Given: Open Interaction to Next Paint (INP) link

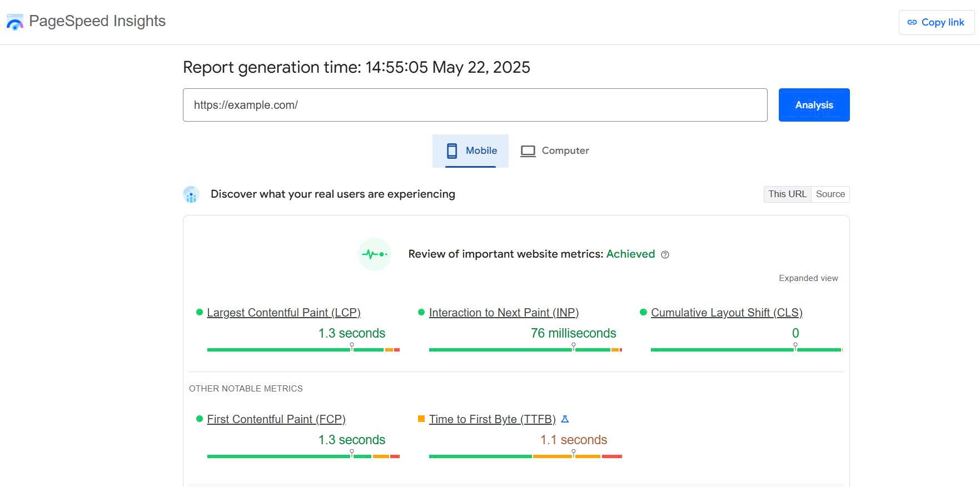Looking at the screenshot, I should point(504,313).
